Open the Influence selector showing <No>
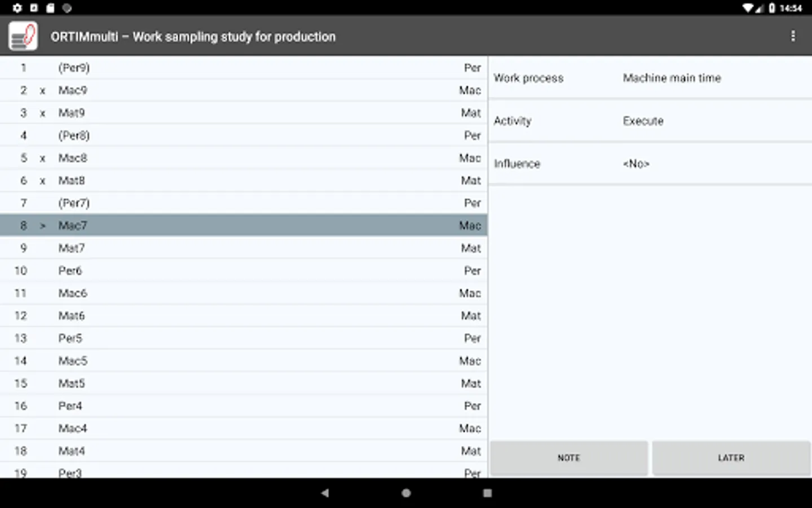The height and width of the screenshot is (508, 812). (650, 164)
